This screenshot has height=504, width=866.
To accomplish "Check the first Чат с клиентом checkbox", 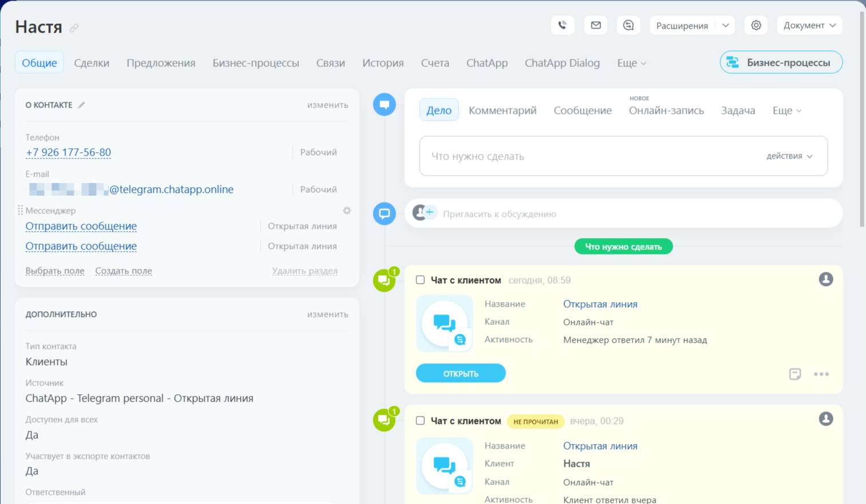I will [x=420, y=280].
